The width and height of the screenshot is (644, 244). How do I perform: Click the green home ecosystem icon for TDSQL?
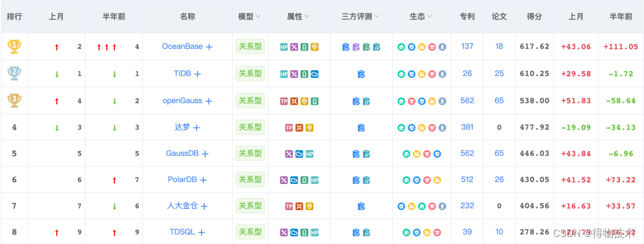[406, 232]
